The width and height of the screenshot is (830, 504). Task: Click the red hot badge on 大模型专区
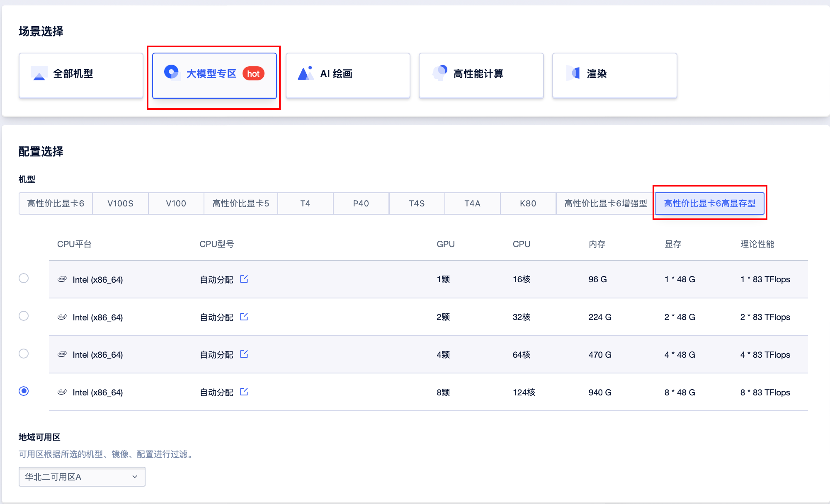point(253,74)
